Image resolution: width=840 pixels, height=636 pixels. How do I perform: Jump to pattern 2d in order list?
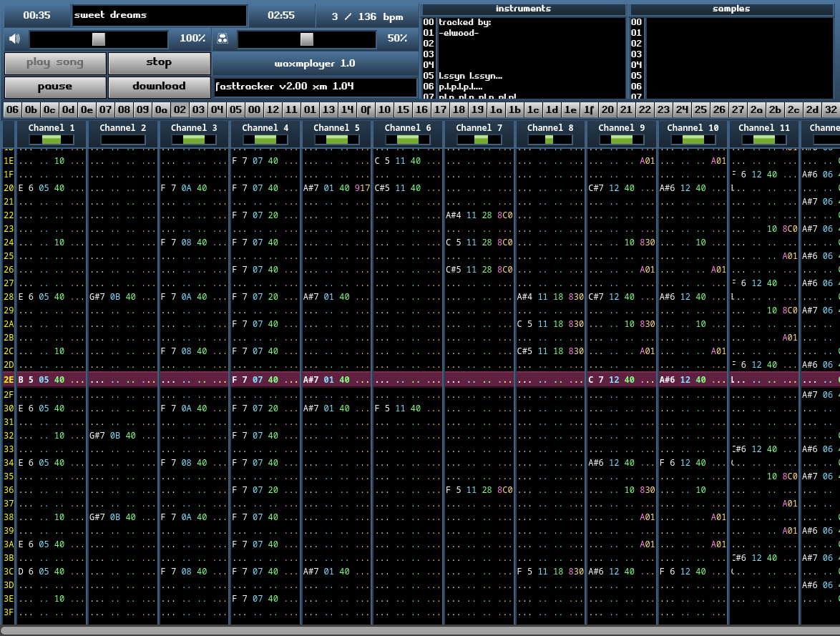point(812,110)
